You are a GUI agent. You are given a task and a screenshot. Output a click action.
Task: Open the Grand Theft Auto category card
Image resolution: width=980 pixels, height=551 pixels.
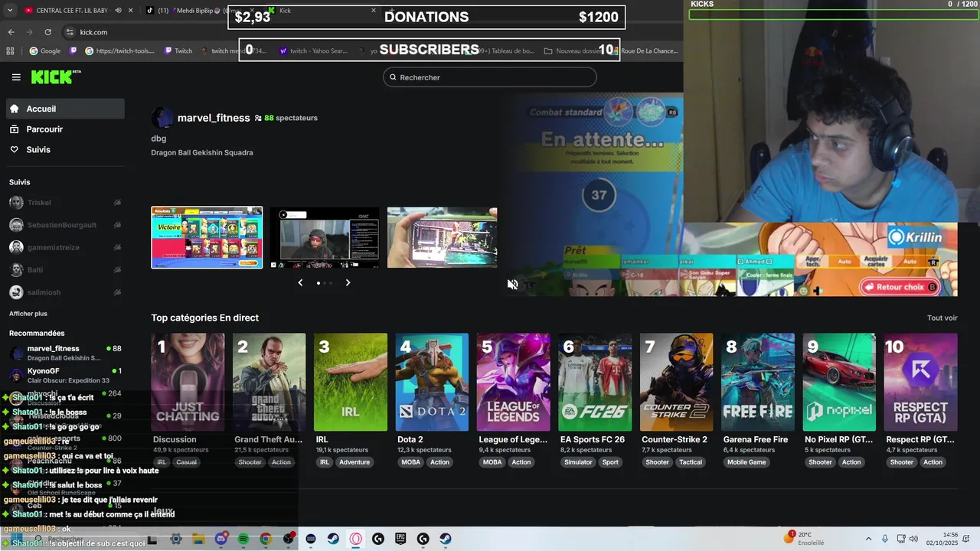point(269,382)
